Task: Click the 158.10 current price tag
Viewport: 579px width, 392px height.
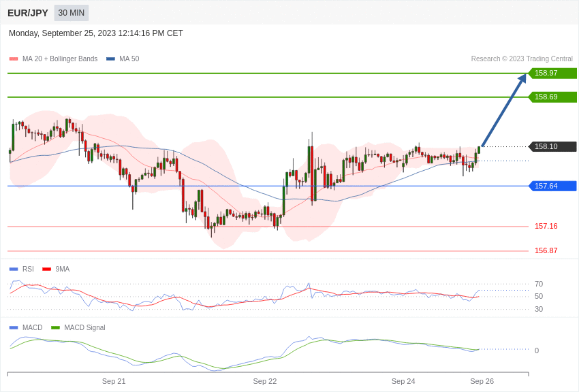Action: (x=553, y=146)
